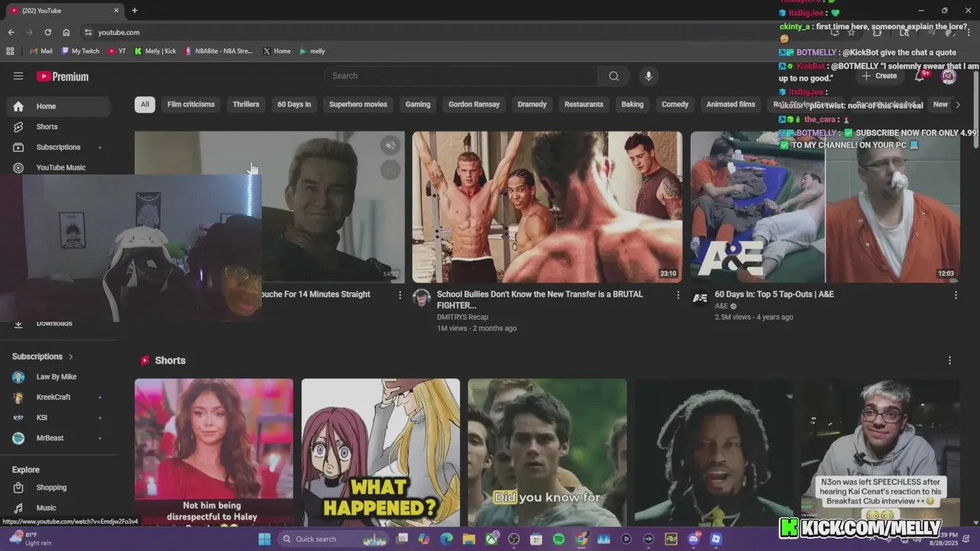Open the What Happened short
The image size is (980, 551).
[381, 452]
